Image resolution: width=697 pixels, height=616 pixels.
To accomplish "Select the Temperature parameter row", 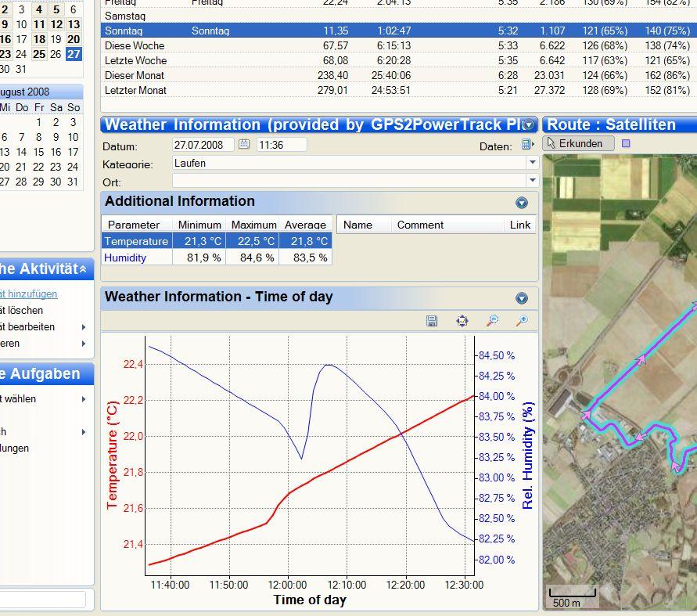I will (x=217, y=241).
